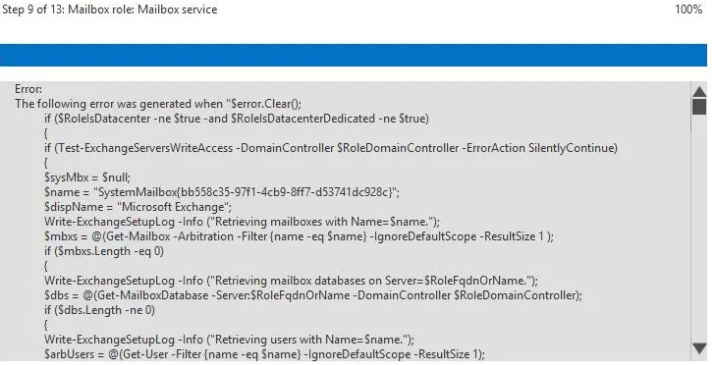Click the SystemMailbox GUID name line
The image size is (712, 365).
click(222, 192)
